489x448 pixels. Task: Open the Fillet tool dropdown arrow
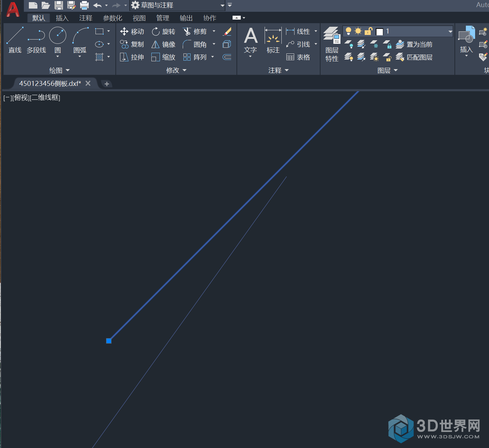pyautogui.click(x=214, y=44)
